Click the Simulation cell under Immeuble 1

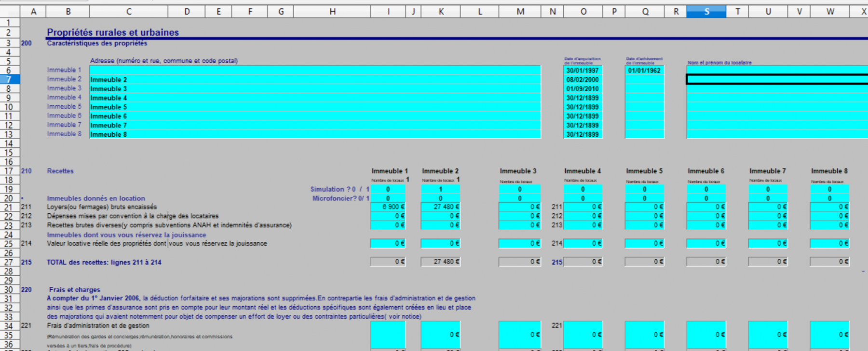[x=388, y=189]
